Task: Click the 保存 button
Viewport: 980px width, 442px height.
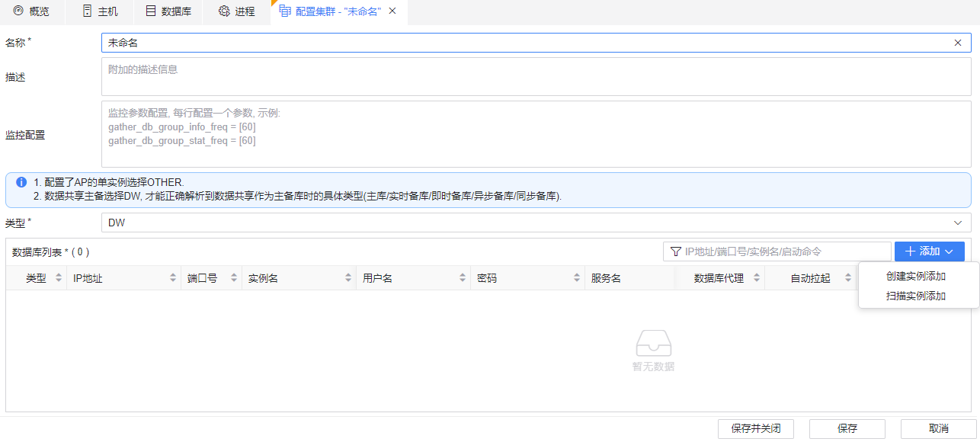Action: (x=847, y=428)
